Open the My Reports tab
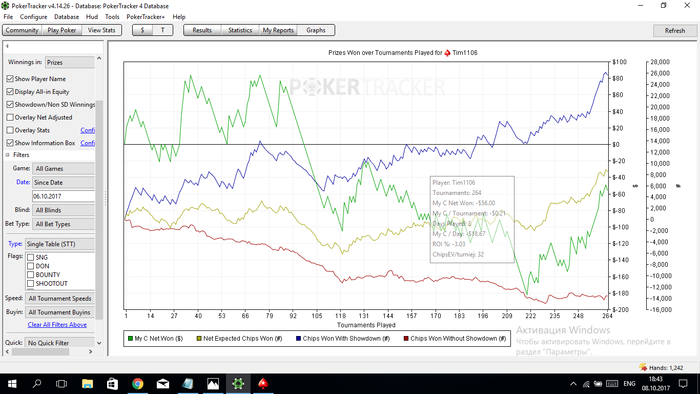This screenshot has height=394, width=700. (278, 30)
